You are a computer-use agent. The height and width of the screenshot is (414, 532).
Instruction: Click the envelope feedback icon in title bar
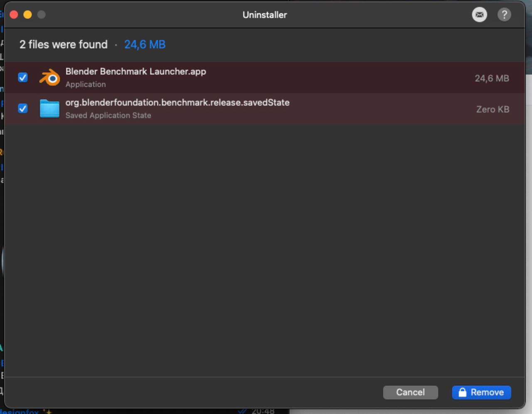[x=479, y=15]
